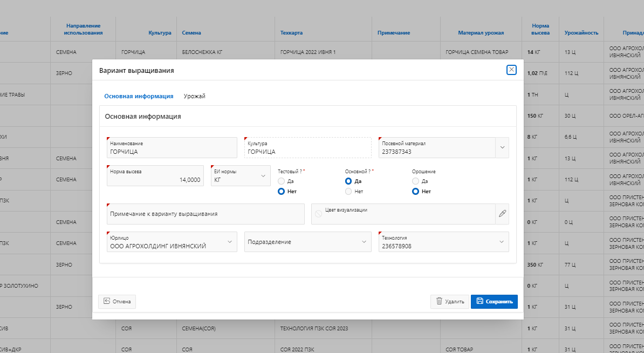644x353 pixels.
Task: Open the Подразделение dropdown
Action: point(364,242)
